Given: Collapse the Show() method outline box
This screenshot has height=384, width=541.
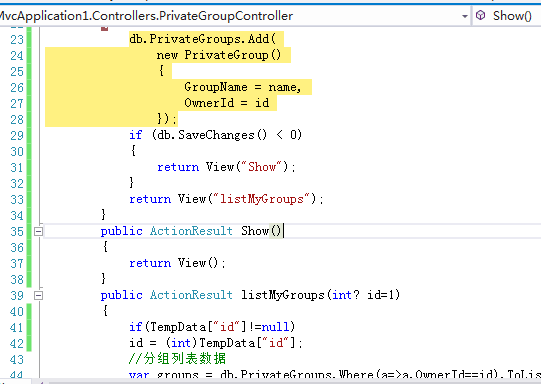Looking at the screenshot, I should click(x=38, y=231).
